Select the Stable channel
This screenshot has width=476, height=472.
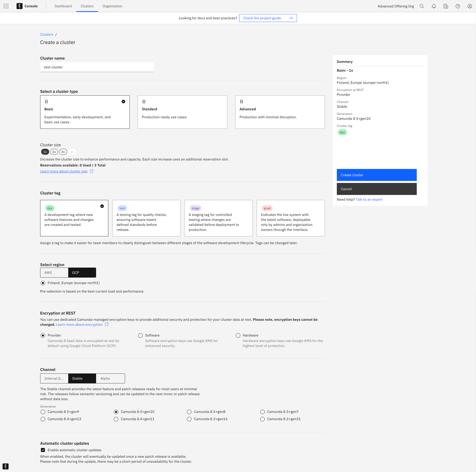[x=82, y=378]
